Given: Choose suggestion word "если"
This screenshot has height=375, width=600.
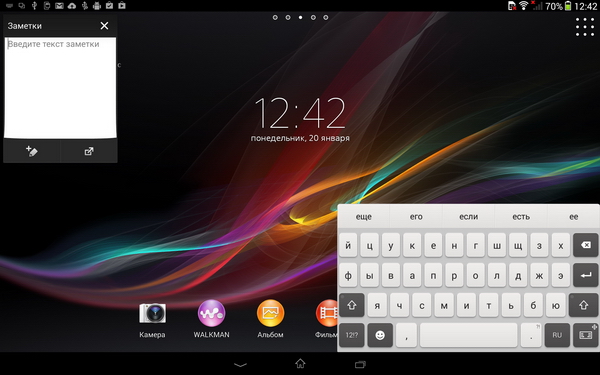Looking at the screenshot, I should coord(468,217).
